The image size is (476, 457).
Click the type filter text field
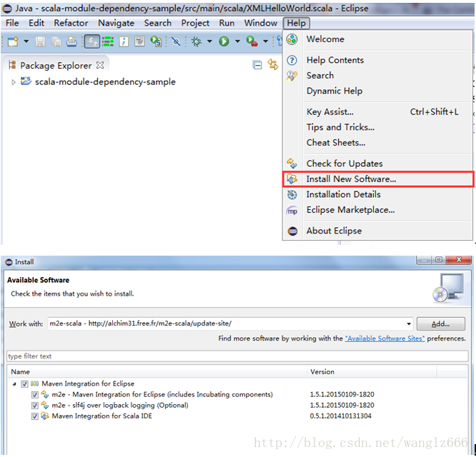(237, 356)
